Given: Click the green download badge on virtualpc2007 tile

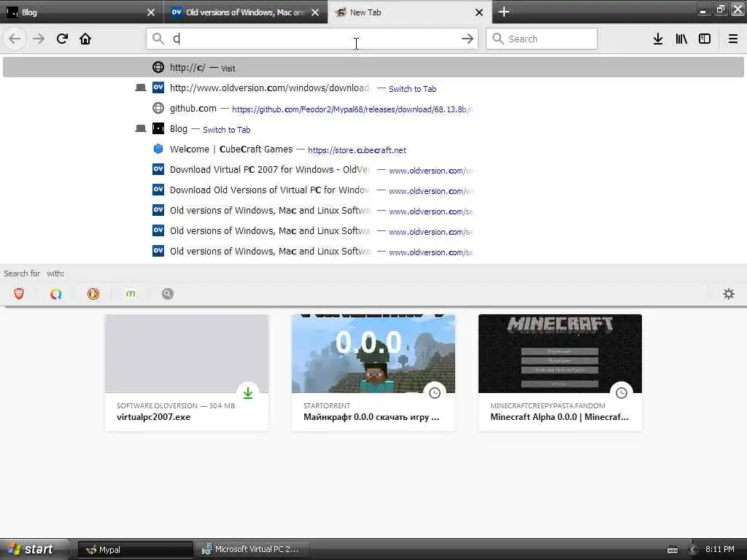Looking at the screenshot, I should click(x=248, y=393).
